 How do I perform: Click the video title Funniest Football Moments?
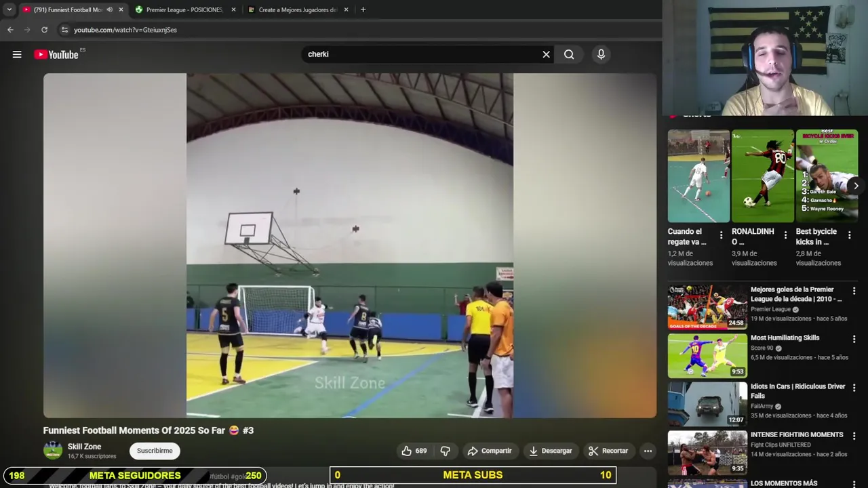pos(149,430)
